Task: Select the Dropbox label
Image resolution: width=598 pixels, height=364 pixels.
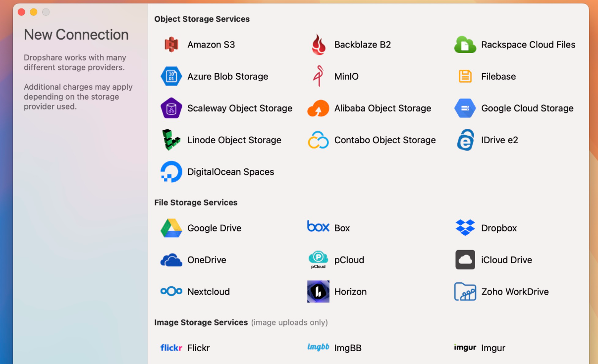Action: 499,228
